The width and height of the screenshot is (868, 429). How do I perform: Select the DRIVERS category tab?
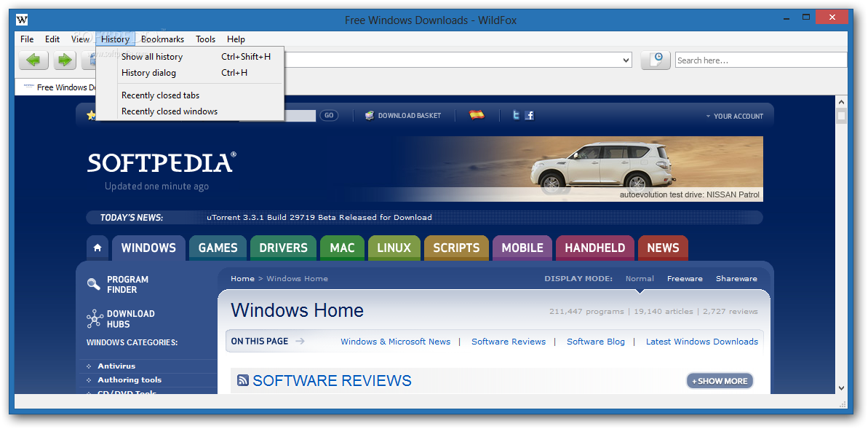click(x=283, y=248)
